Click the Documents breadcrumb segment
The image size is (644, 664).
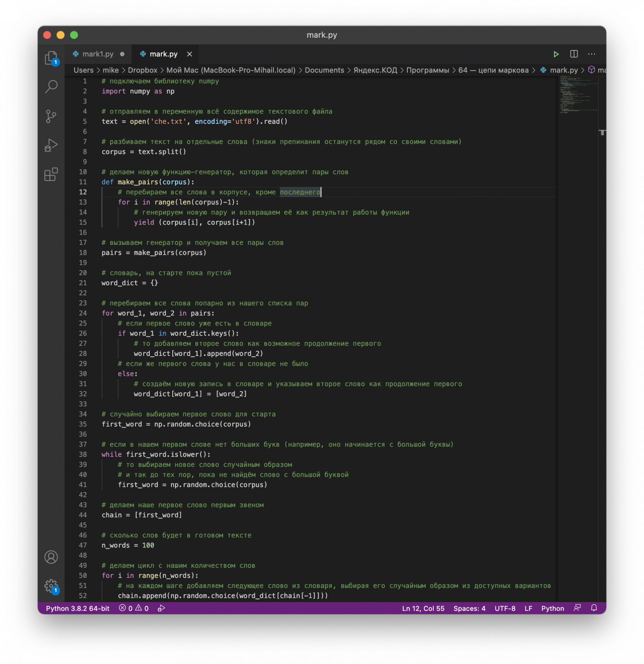tap(324, 70)
